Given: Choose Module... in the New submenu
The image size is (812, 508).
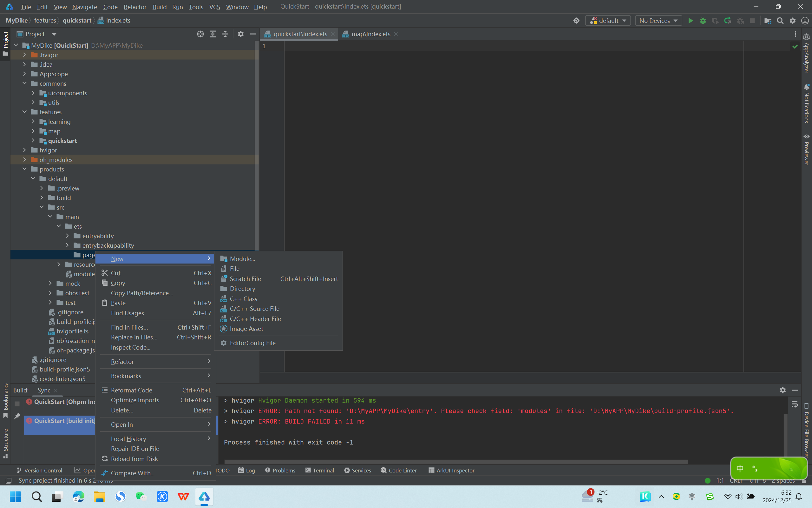Looking at the screenshot, I should click(278, 259).
